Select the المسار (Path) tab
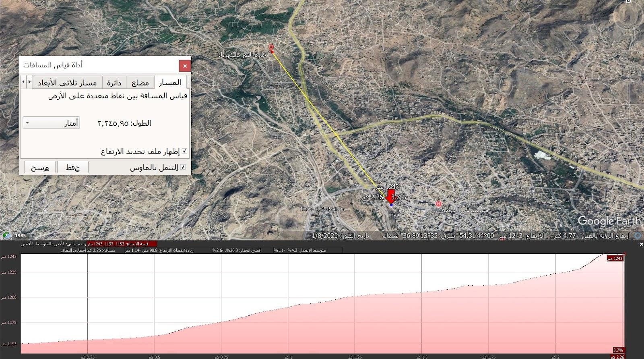This screenshot has width=644, height=359. coord(170,83)
